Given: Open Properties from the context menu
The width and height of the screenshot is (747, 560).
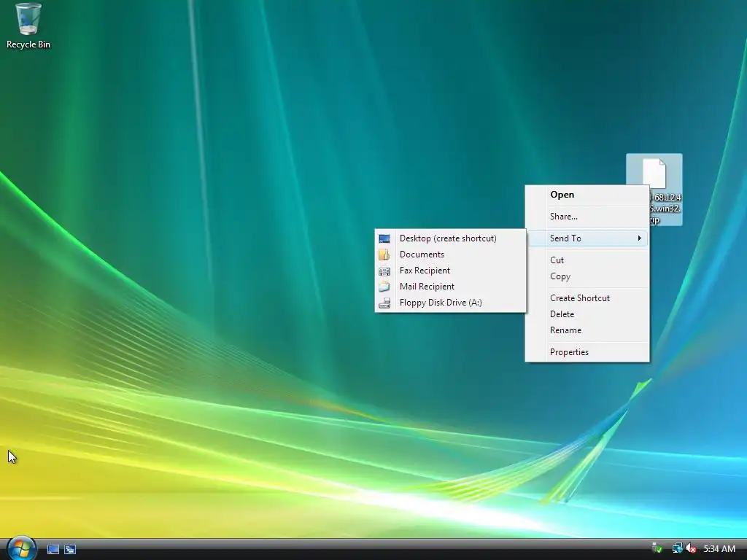Looking at the screenshot, I should click(x=587, y=352).
